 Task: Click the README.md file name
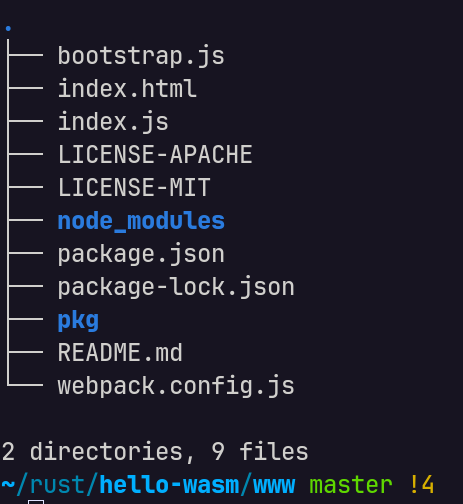click(120, 352)
